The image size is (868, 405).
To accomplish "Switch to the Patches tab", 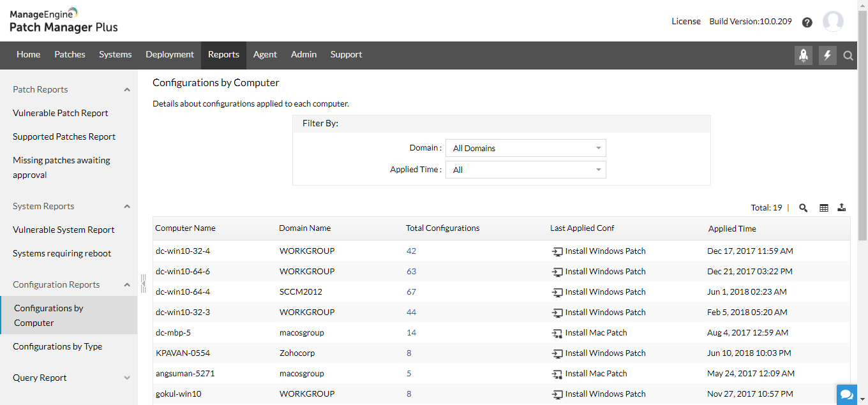I will [x=70, y=55].
